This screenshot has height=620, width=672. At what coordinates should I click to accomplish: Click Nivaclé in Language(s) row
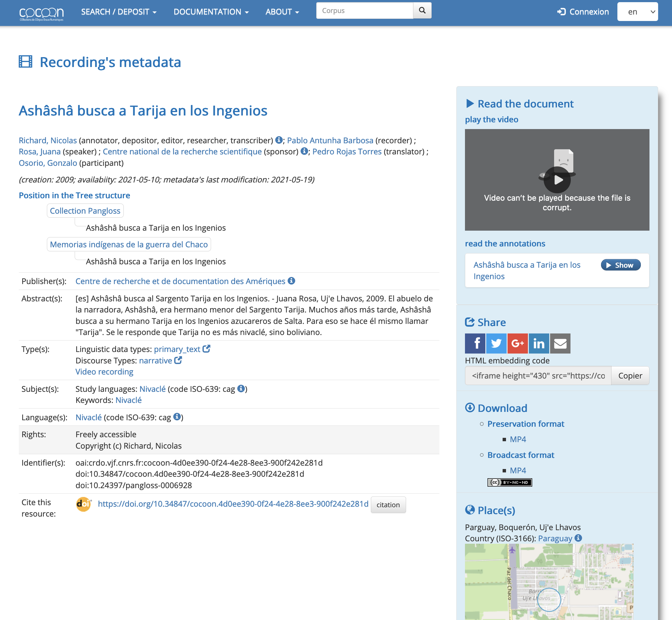coord(89,417)
